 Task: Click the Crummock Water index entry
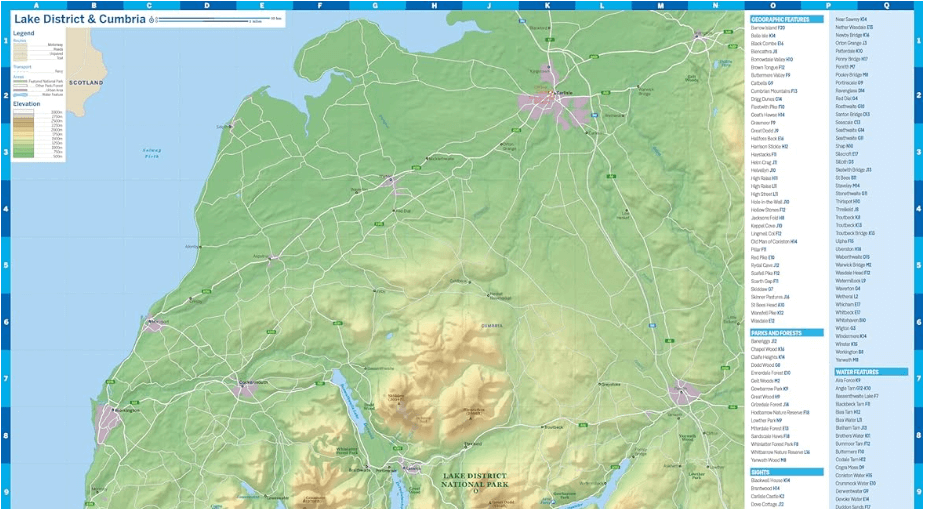pos(855,483)
